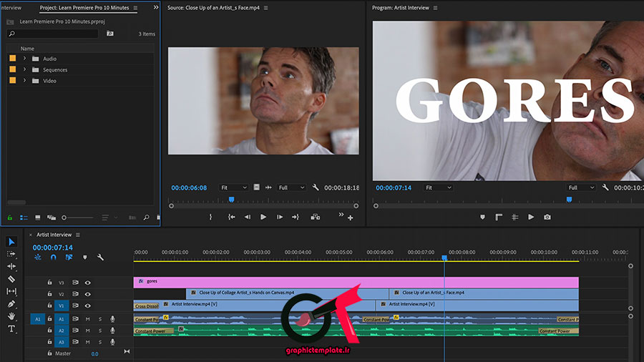Viewport: 644px width, 362px height.
Task: Click the Source monitor button editor plus
Action: pos(351,218)
